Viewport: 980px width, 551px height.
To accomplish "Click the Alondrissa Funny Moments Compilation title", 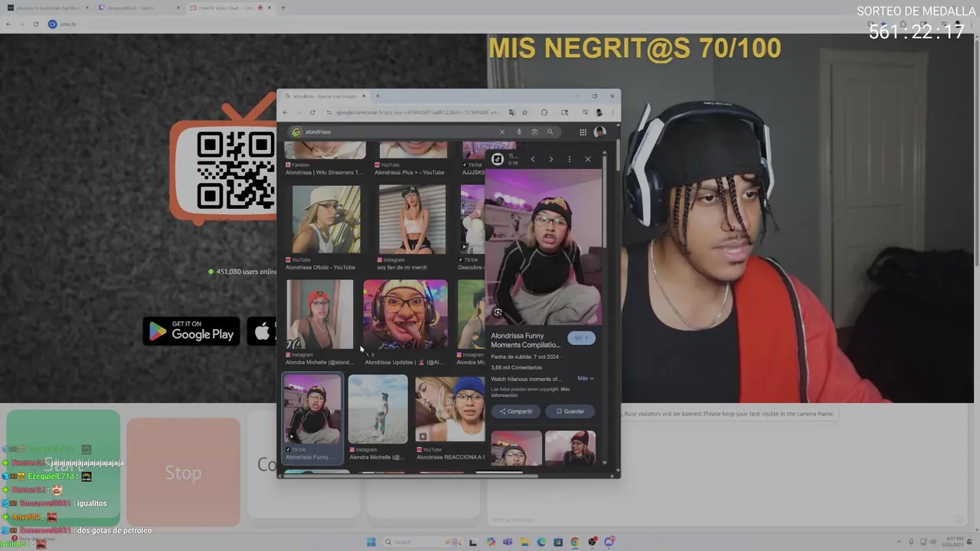I will (526, 340).
